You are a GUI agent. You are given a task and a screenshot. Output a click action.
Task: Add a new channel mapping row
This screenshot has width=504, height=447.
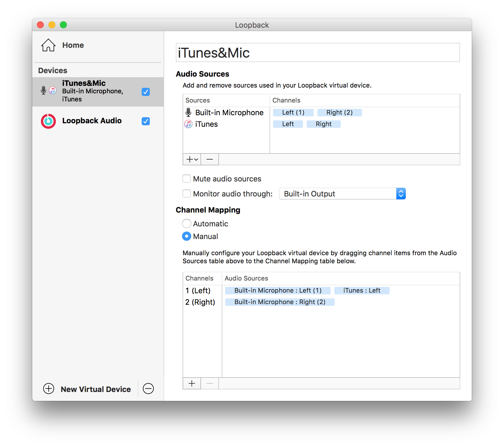(x=192, y=383)
